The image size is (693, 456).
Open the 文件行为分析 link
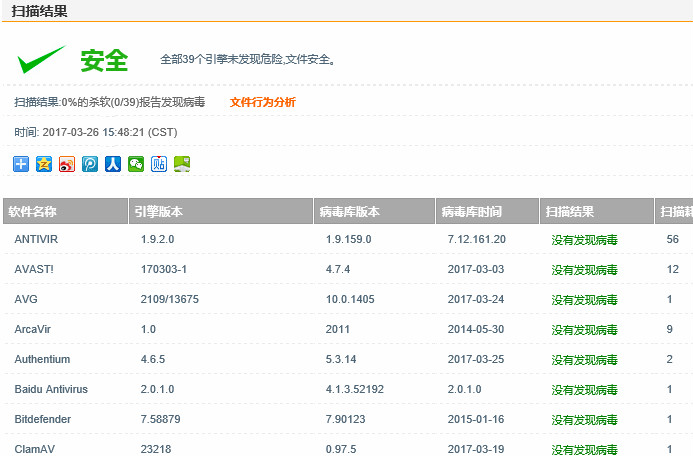[263, 102]
